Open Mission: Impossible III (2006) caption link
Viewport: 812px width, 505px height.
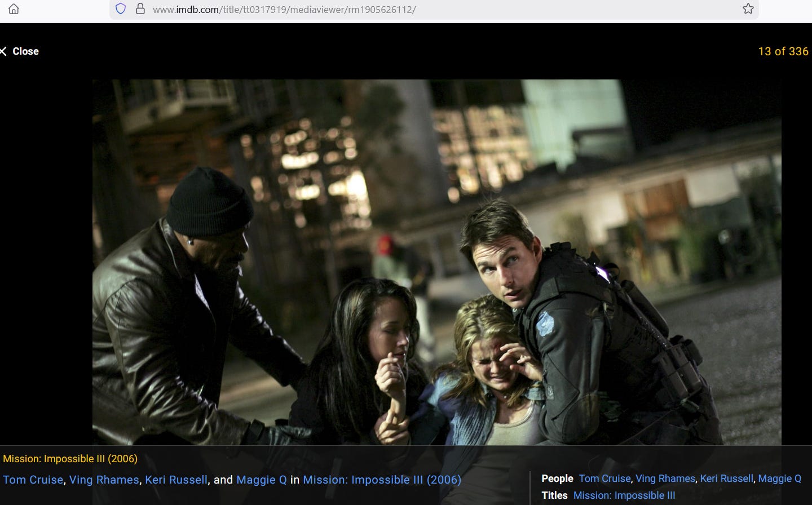pyautogui.click(x=382, y=480)
